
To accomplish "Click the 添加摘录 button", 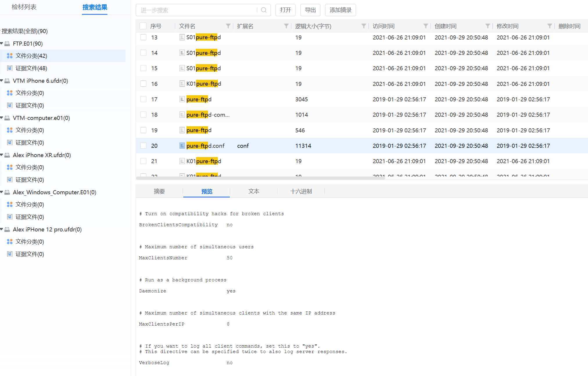I will pyautogui.click(x=340, y=10).
